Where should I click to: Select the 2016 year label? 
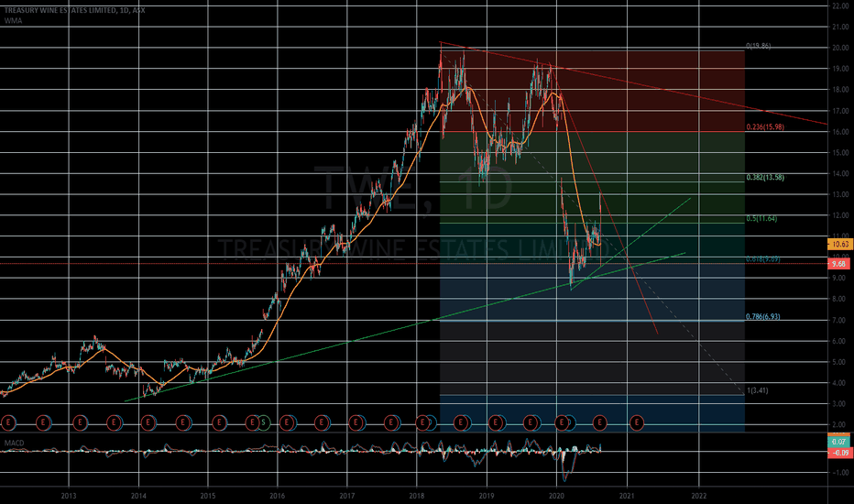tap(278, 496)
